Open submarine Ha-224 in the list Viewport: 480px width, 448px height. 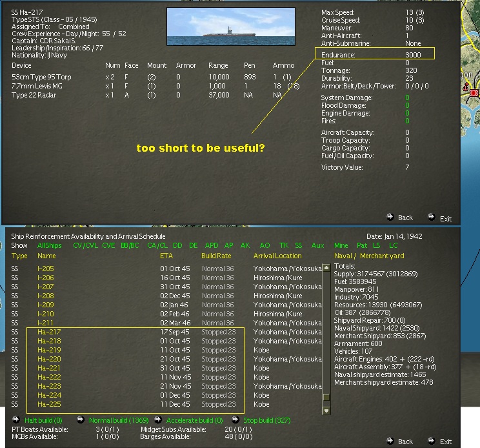pos(49,395)
